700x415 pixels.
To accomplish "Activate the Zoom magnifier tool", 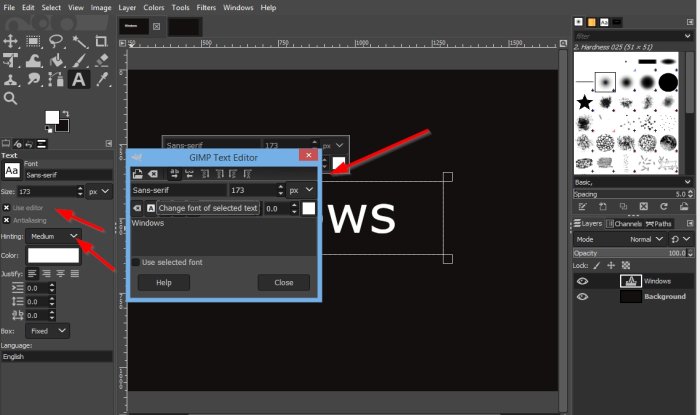I will coord(11,99).
